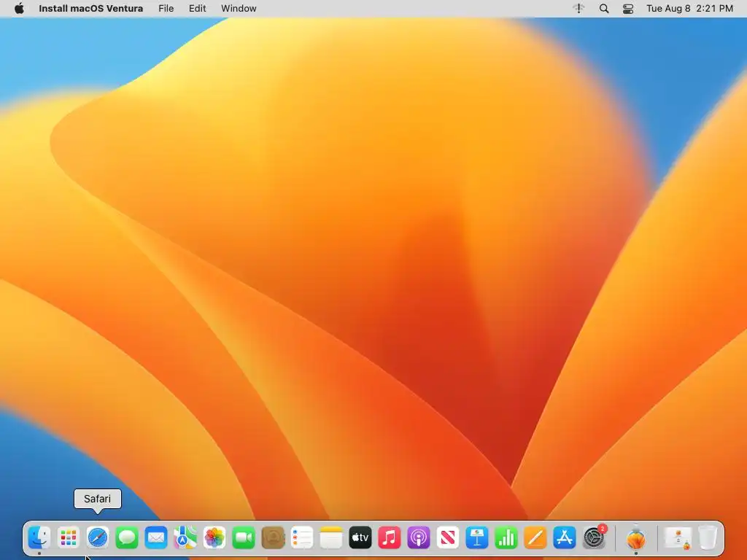Screen dimensions: 747x560
Task: Open Reminders app in the Dock
Action: click(301, 537)
